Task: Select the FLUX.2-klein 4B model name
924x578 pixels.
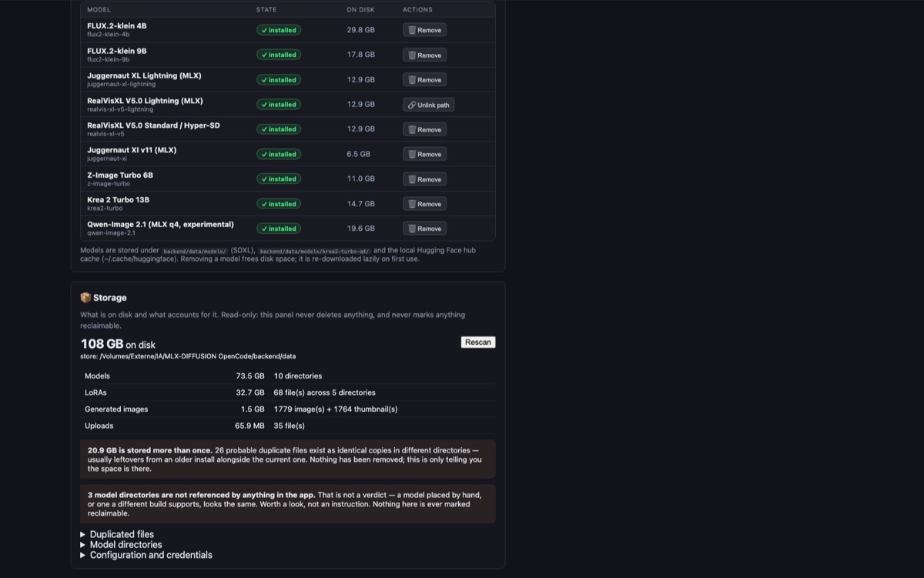Action: (117, 26)
